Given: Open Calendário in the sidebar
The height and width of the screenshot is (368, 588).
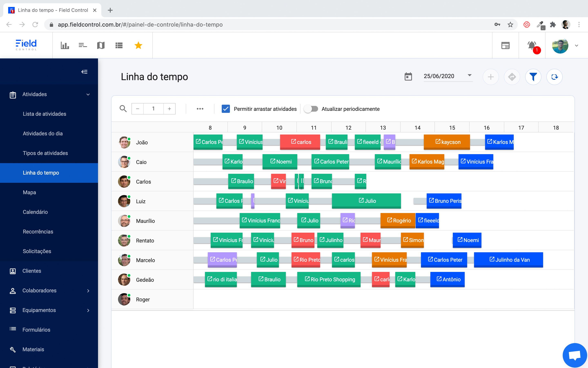Looking at the screenshot, I should 35,212.
